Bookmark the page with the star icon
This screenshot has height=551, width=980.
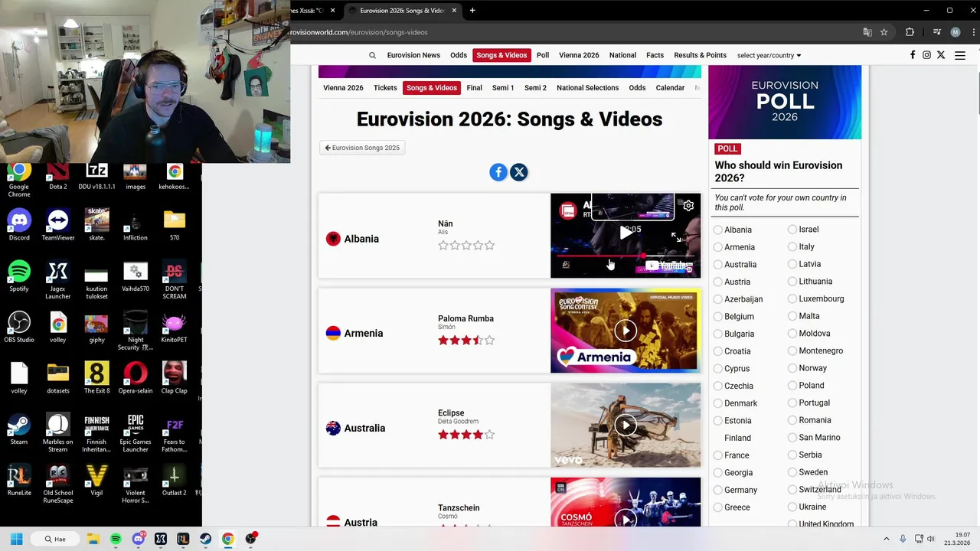[x=884, y=32]
